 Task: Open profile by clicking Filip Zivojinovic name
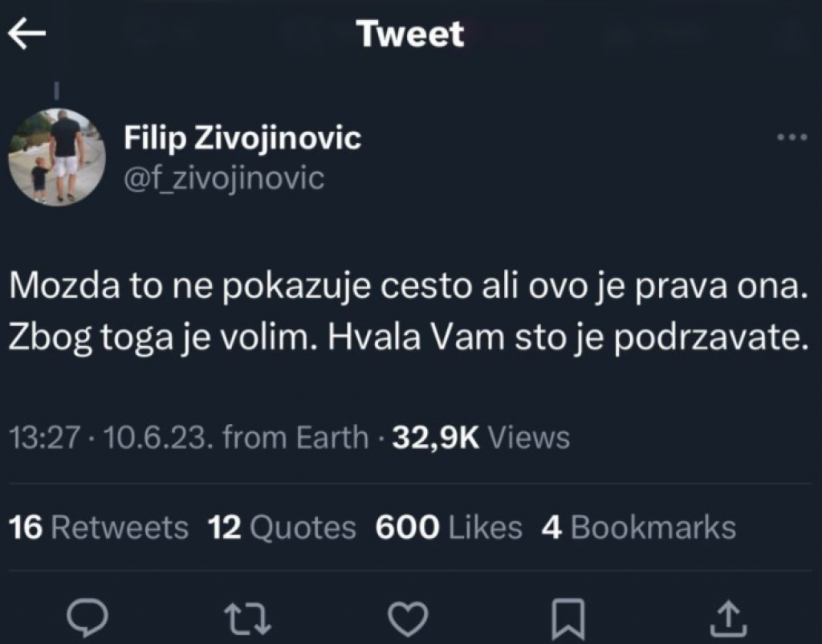(x=242, y=137)
